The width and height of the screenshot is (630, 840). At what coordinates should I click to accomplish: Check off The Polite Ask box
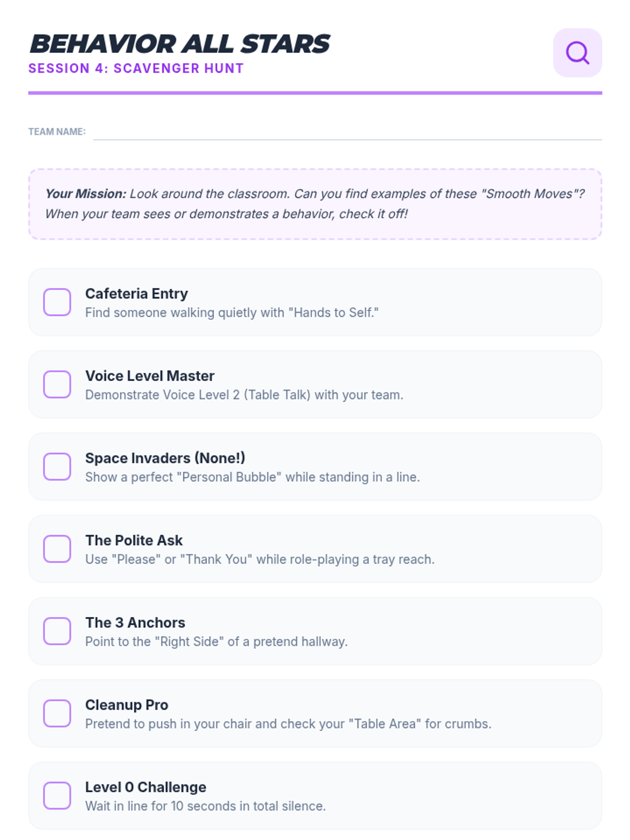[x=57, y=549]
